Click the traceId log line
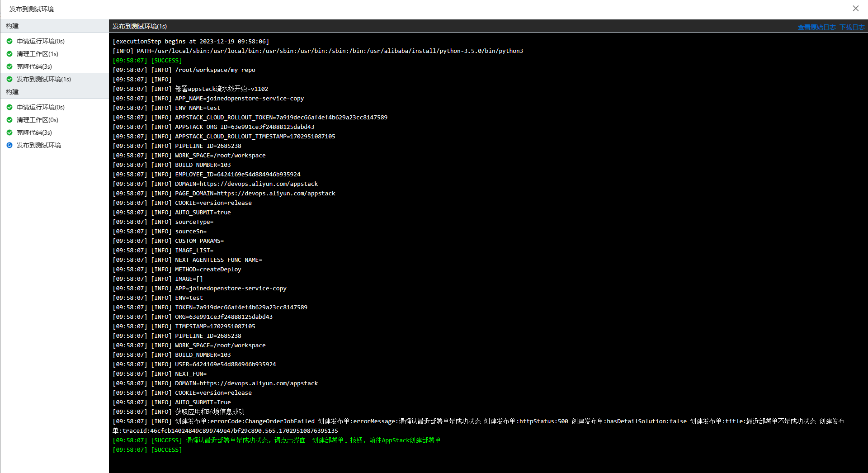The width and height of the screenshot is (868, 473). 225,430
